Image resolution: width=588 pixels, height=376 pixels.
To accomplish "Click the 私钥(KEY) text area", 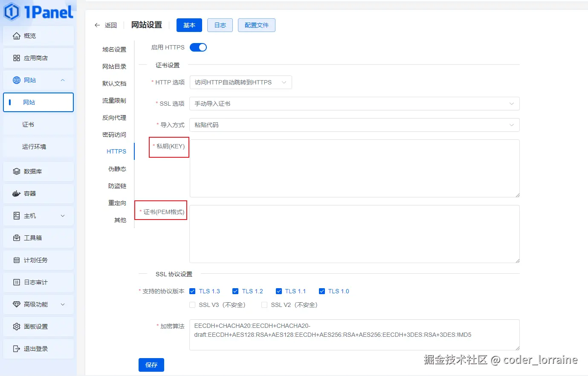I will pos(354,168).
